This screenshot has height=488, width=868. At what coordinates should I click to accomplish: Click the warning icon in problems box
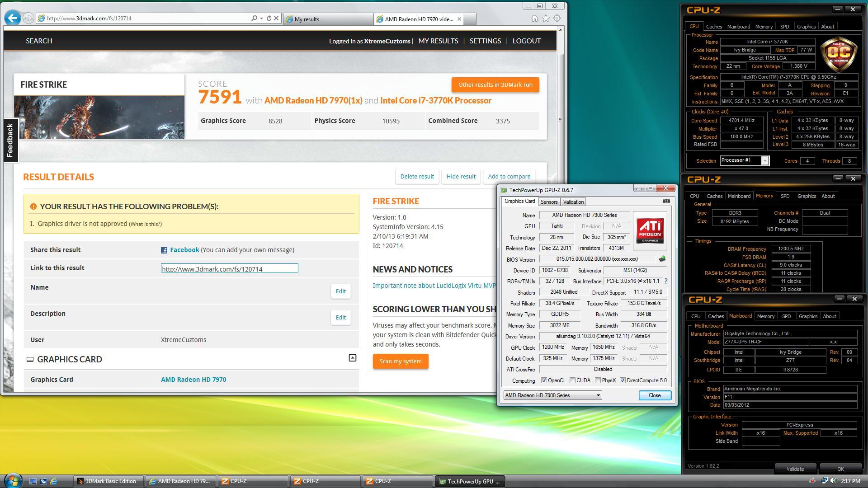(x=33, y=206)
